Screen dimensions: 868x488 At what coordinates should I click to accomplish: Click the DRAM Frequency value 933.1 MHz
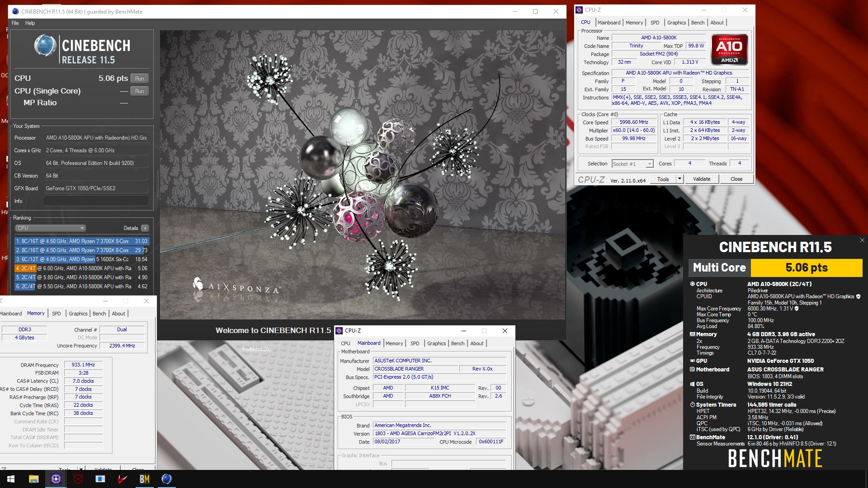point(83,365)
